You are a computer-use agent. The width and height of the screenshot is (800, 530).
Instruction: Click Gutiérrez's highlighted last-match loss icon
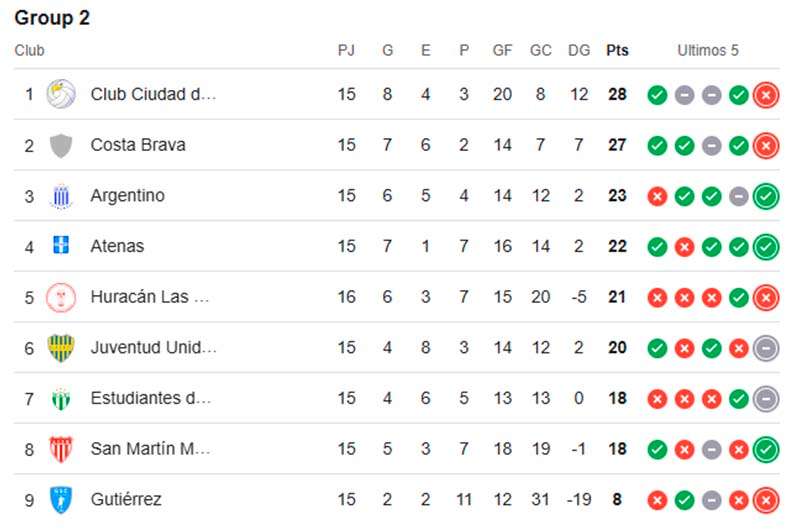pyautogui.click(x=766, y=500)
